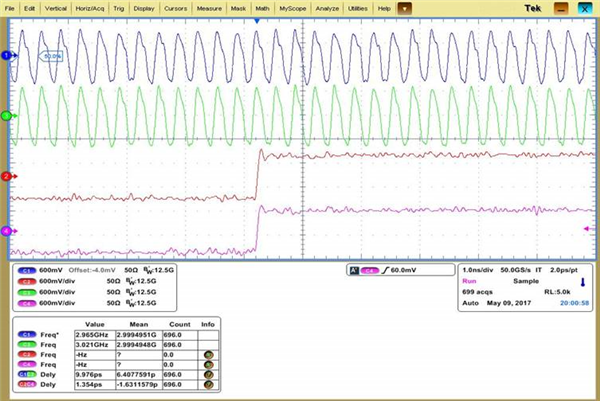The width and height of the screenshot is (600, 401).
Task: Click the channel 1 ground reference marker
Action: point(8,55)
